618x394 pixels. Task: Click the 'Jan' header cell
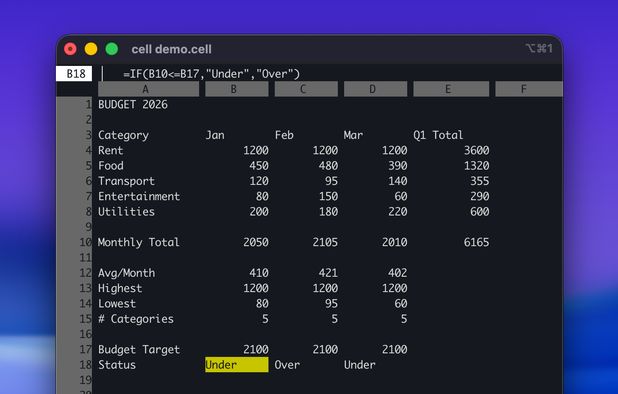point(215,135)
